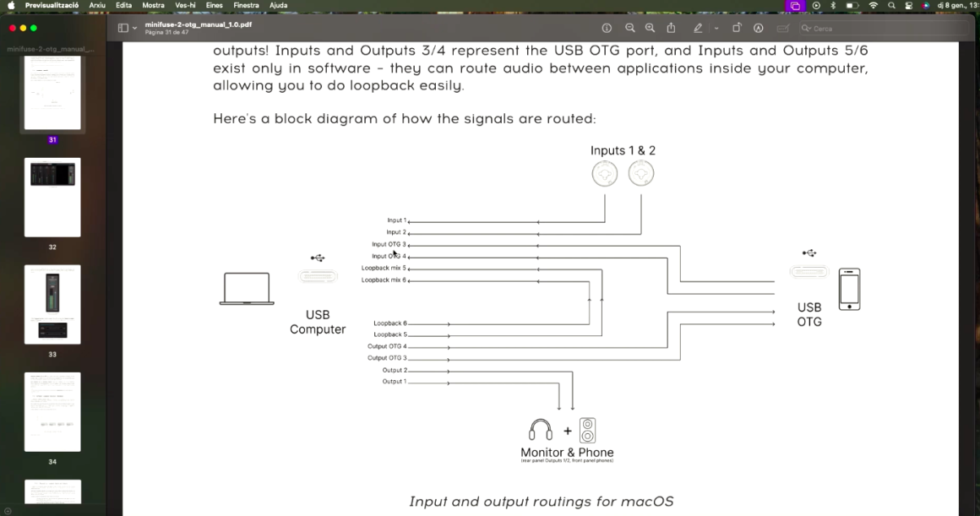Select the page 33 thumbnail
980x516 pixels.
[52, 304]
